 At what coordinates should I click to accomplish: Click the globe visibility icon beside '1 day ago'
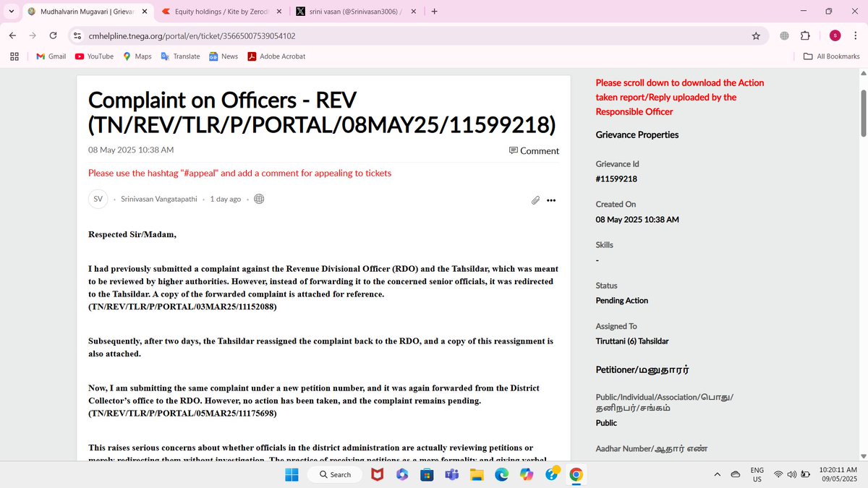click(x=259, y=199)
